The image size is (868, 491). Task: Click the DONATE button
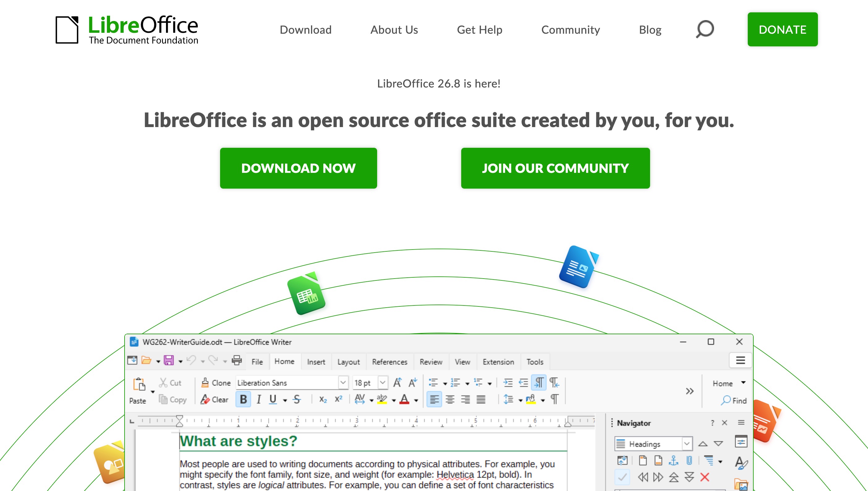coord(782,29)
